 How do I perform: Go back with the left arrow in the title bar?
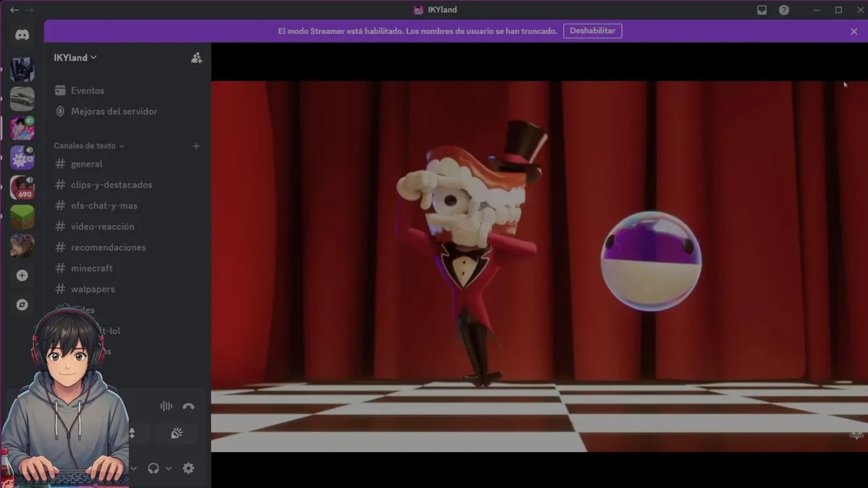click(14, 10)
